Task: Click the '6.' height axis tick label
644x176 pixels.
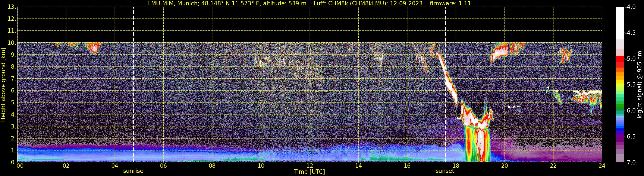Action: pyautogui.click(x=13, y=91)
